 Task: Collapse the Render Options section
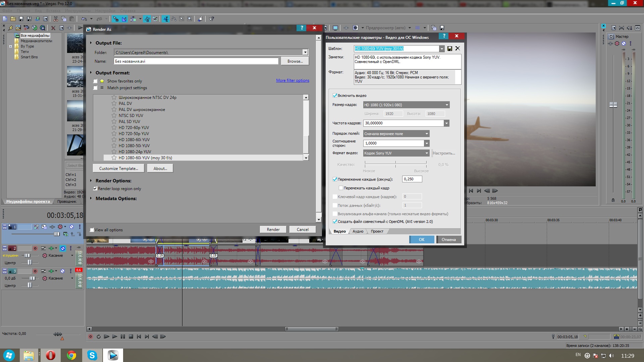(x=91, y=181)
